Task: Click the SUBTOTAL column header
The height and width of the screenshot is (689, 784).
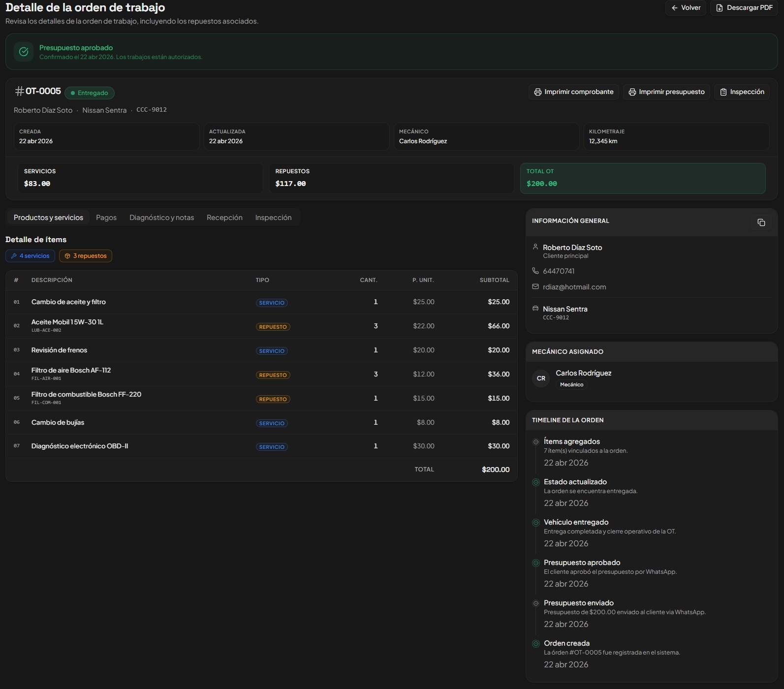Action: (494, 280)
